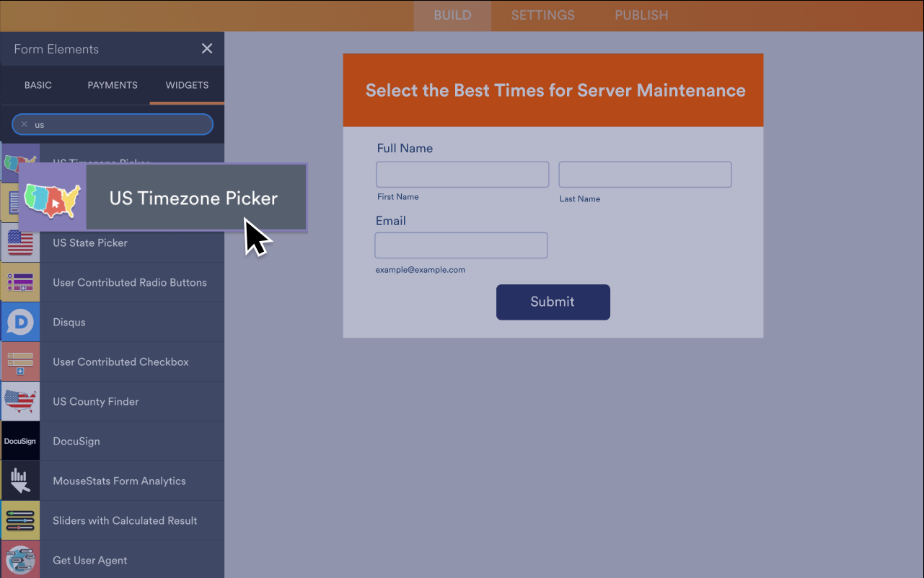Click the US State Picker flag icon
Viewport: 924px width, 578px height.
tap(20, 242)
